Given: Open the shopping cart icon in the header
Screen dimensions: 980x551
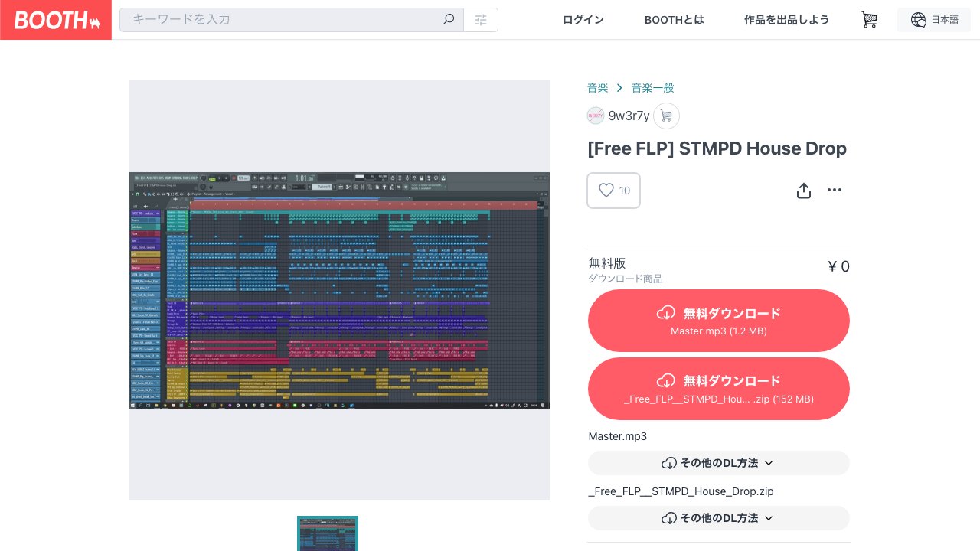Looking at the screenshot, I should (869, 20).
